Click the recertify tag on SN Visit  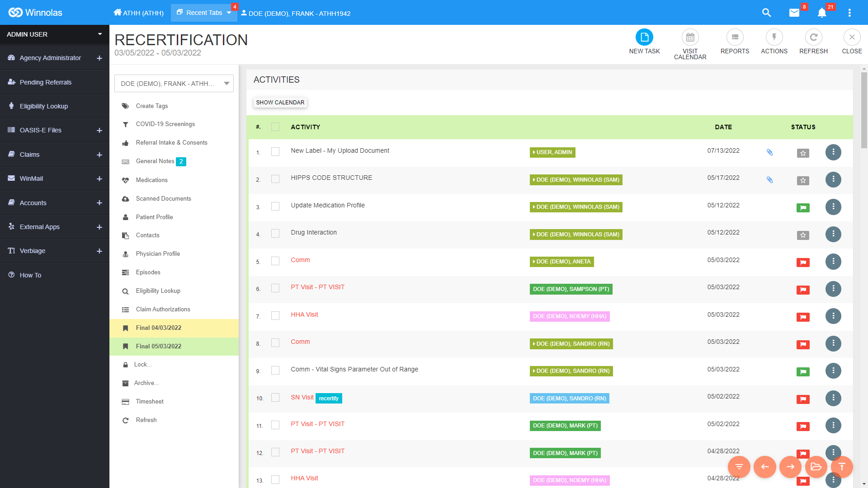(329, 399)
